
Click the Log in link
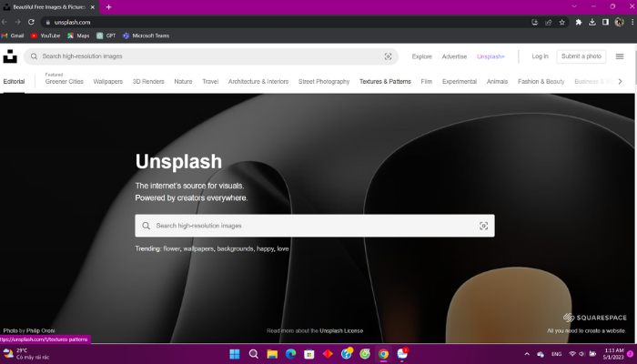(540, 56)
